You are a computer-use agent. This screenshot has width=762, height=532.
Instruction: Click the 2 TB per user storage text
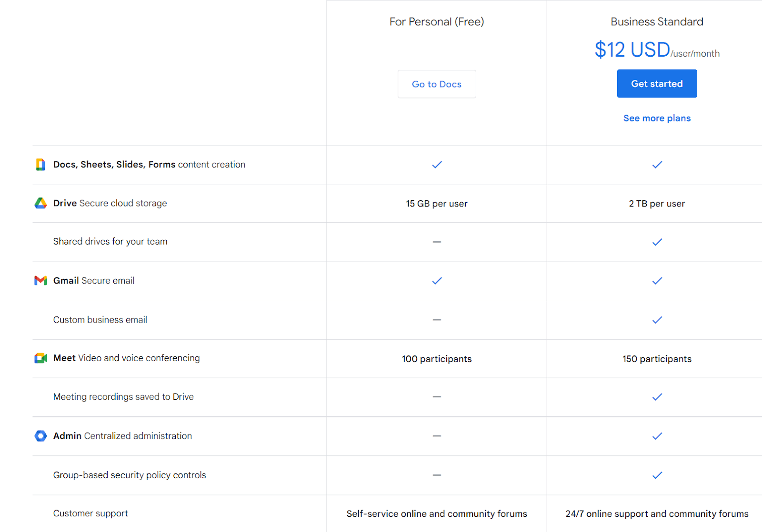657,204
